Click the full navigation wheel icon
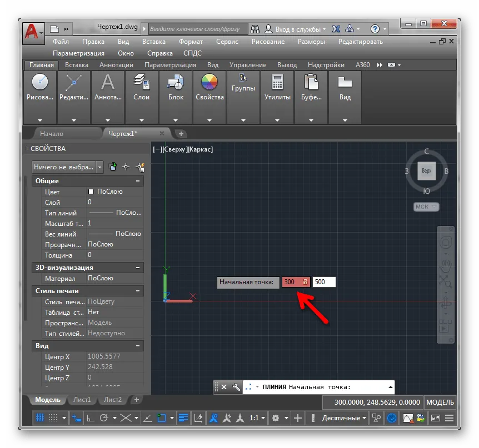479x448 pixels. coord(446,243)
